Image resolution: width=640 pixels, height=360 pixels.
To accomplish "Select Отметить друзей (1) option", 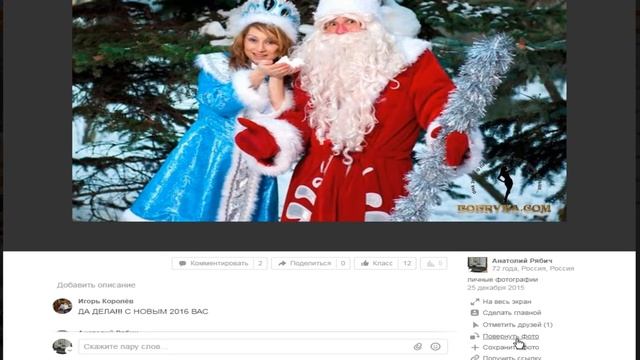I will (x=518, y=324).
